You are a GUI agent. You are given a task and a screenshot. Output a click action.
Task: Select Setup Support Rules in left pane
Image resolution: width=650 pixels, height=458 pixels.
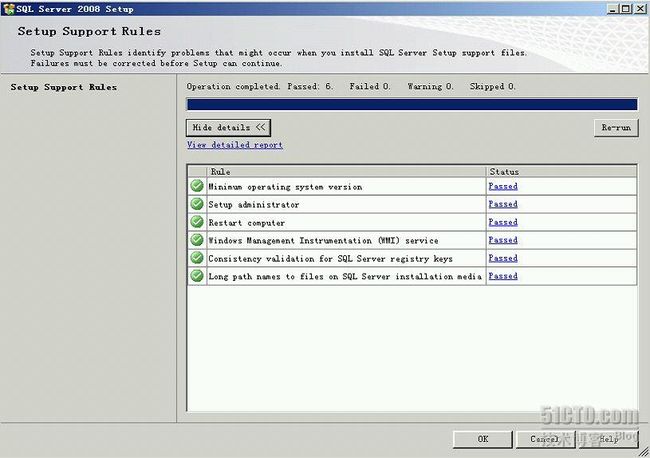[63, 87]
